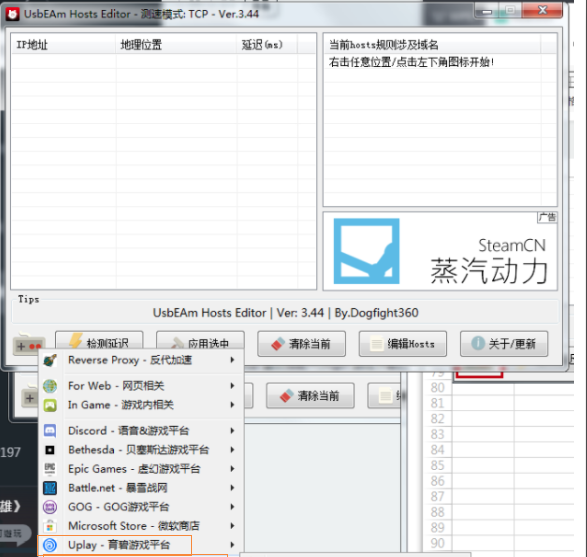Select spreadsheet row header 85
Screen dimensions: 587x557
click(x=437, y=465)
